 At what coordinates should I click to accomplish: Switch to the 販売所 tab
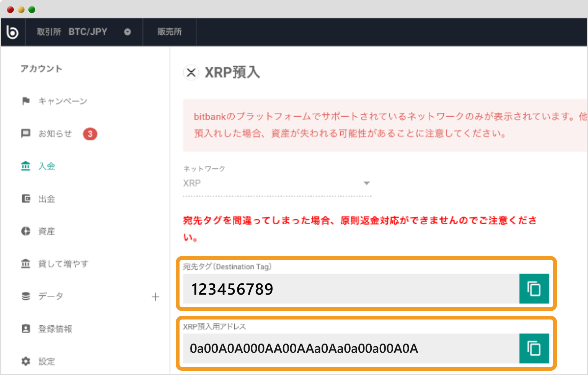pyautogui.click(x=169, y=32)
